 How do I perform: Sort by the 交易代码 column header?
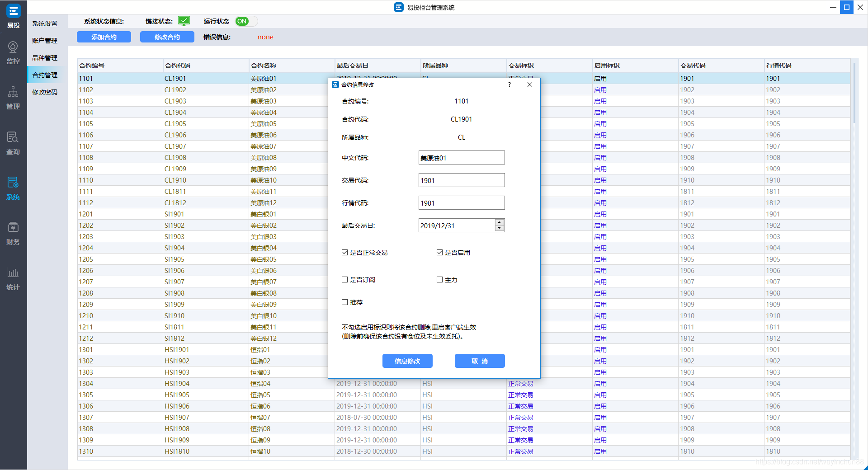721,66
